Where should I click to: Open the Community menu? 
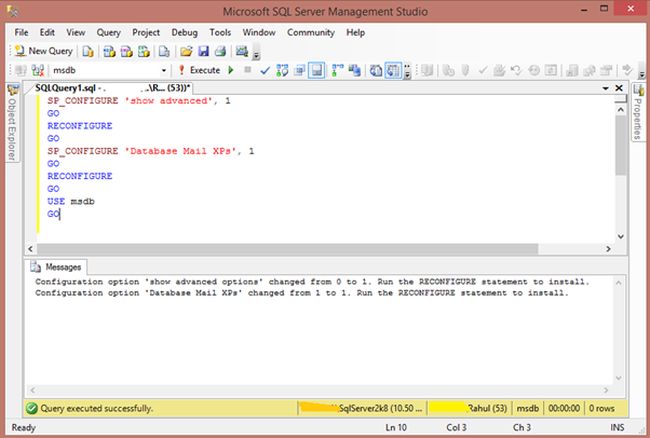(311, 32)
